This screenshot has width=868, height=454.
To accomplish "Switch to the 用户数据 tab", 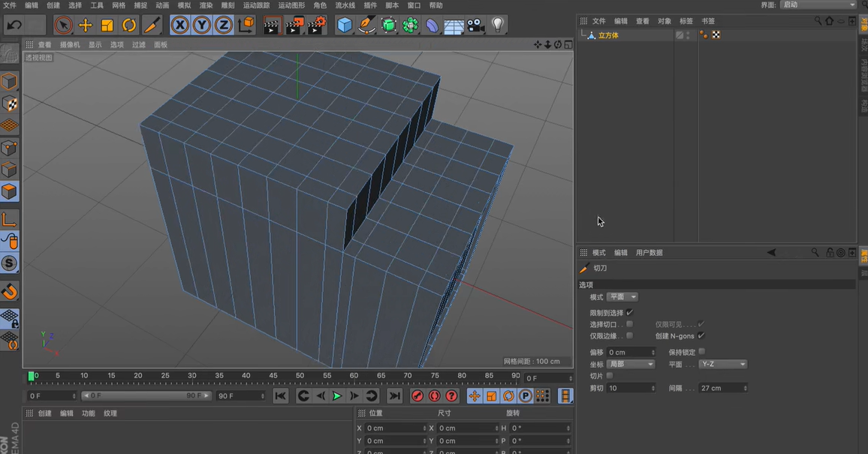I will point(649,252).
